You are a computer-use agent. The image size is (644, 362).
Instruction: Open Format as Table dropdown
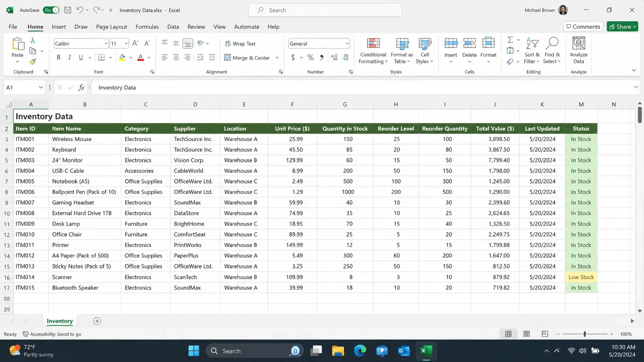(402, 50)
